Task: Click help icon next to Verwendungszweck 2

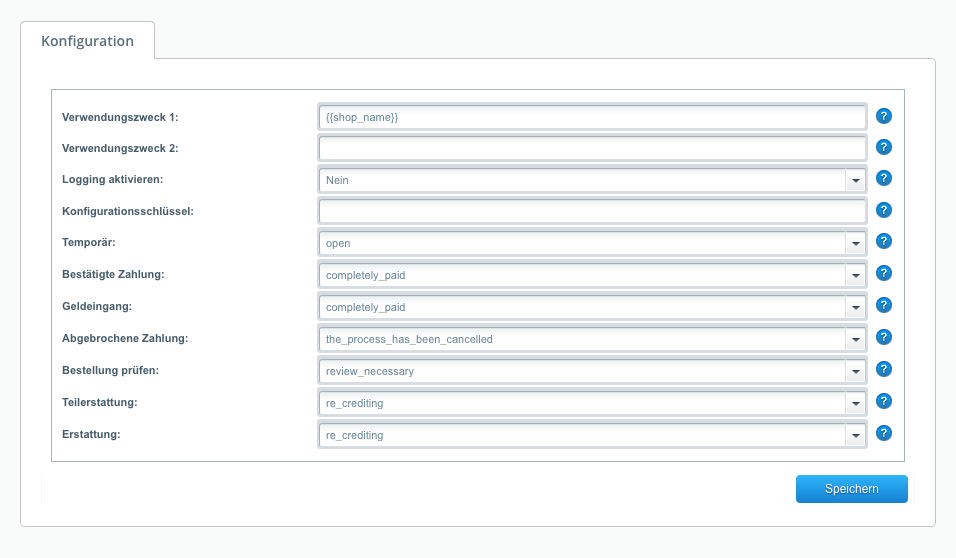Action: tap(883, 148)
